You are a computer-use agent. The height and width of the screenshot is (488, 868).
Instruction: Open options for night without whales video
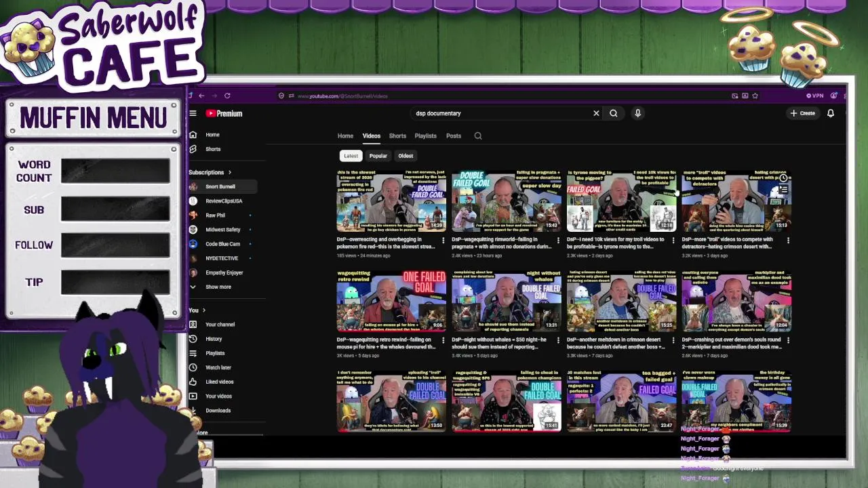pos(558,340)
